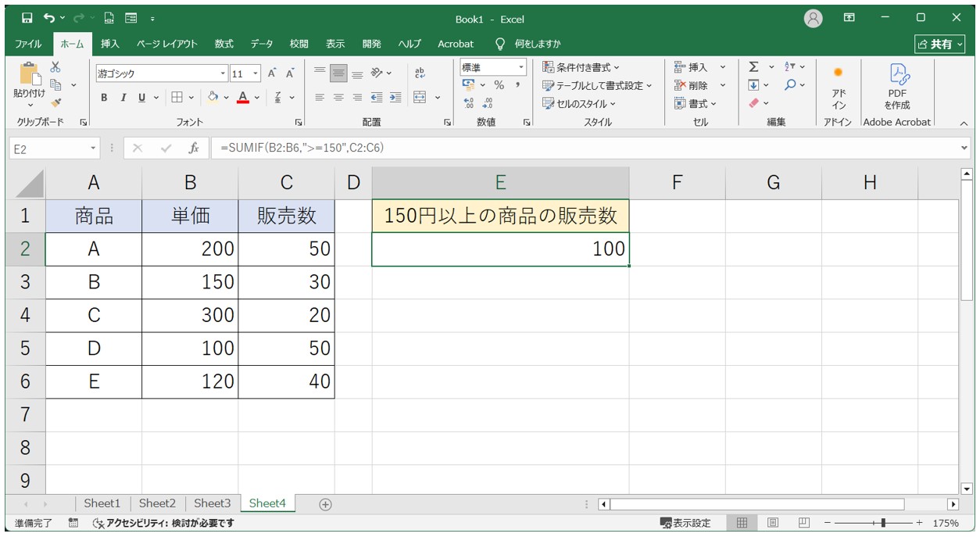Copy the selected cell
Screen dimensions: 980x537
pyautogui.click(x=55, y=84)
